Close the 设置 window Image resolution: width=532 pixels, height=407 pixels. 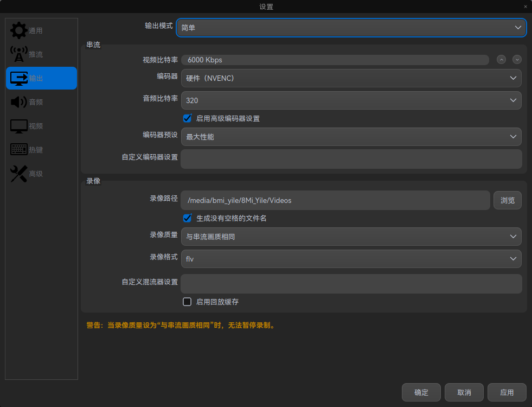525,7
